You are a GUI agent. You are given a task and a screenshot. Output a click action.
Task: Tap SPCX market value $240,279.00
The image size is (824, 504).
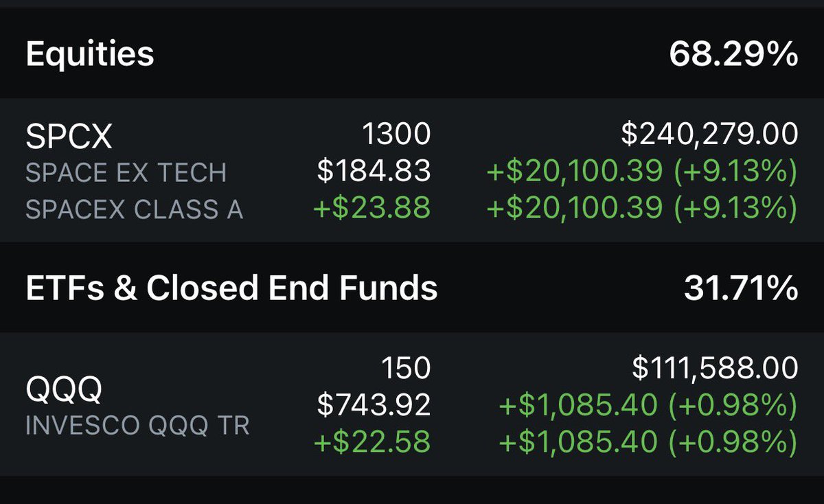click(x=709, y=135)
